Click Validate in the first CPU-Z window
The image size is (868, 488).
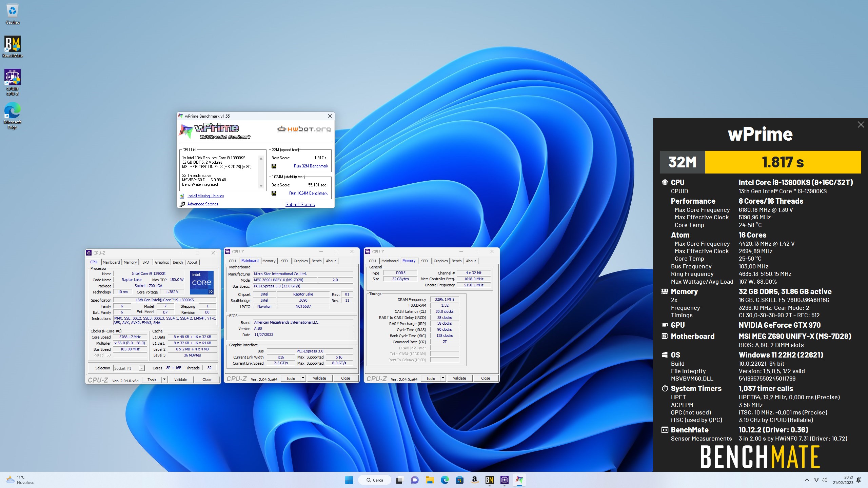tap(181, 380)
